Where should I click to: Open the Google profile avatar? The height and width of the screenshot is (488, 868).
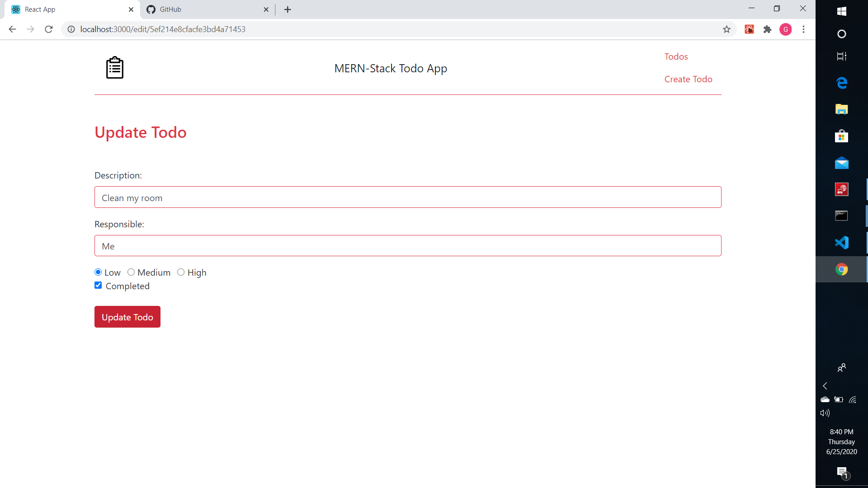pos(785,29)
